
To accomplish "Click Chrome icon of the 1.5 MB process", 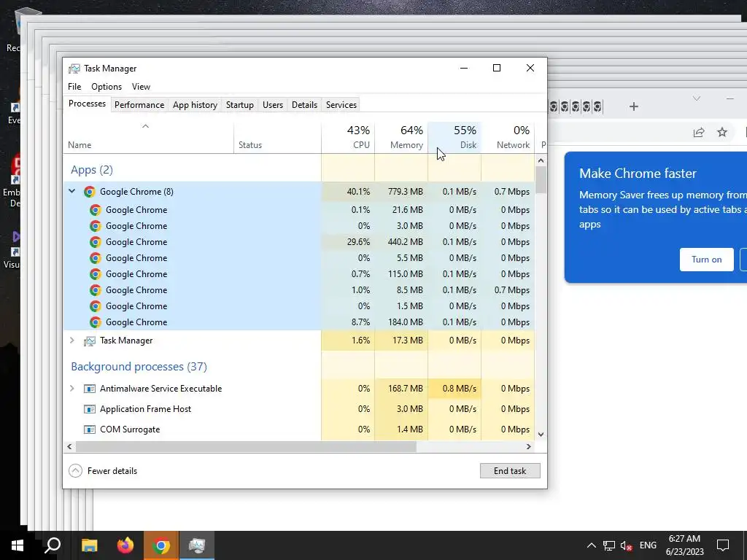I will click(96, 306).
